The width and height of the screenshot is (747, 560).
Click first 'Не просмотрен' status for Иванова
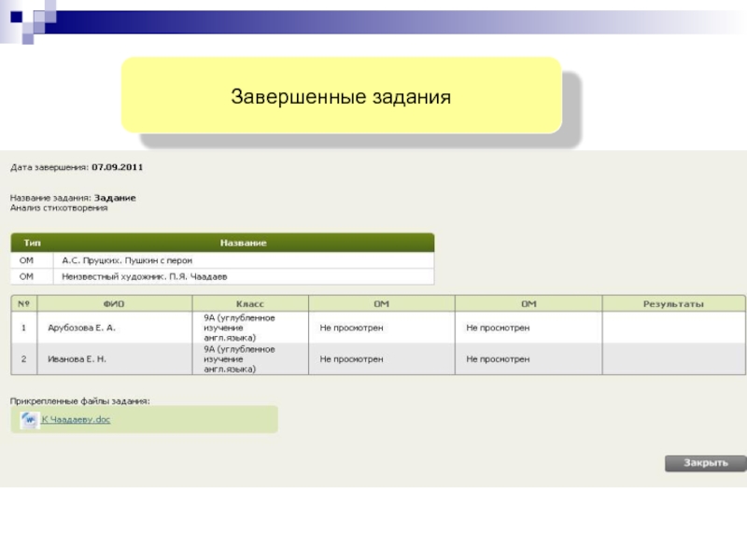point(351,359)
